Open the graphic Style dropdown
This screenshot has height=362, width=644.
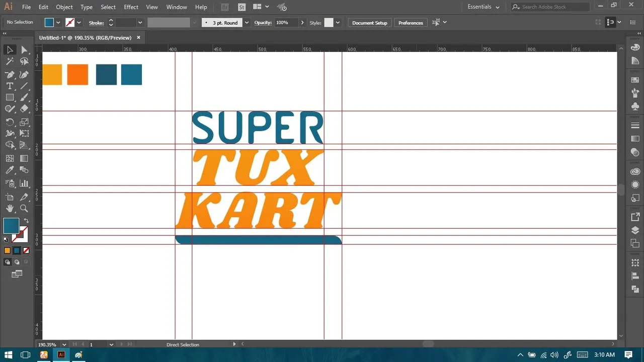(x=338, y=23)
